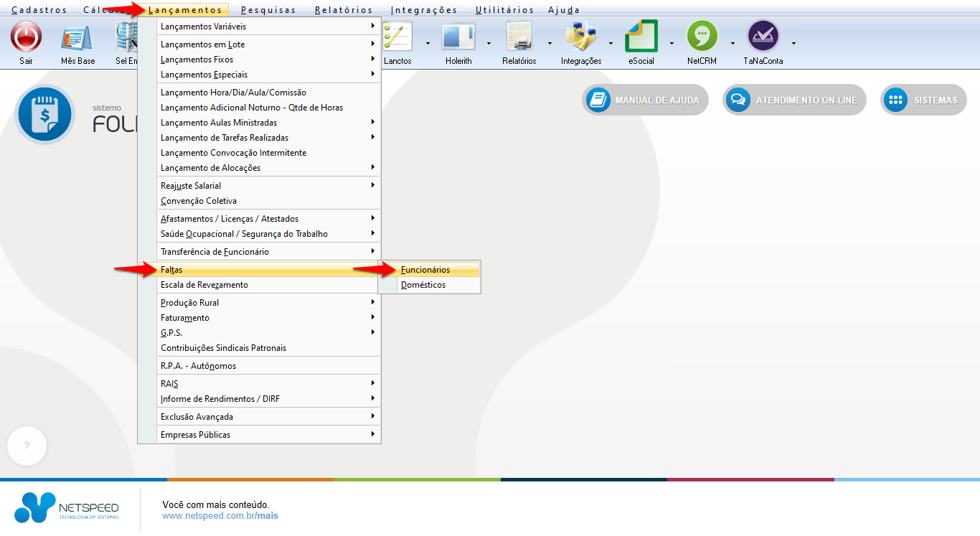The width and height of the screenshot is (980, 536).
Task: Click the round question mark help bubble
Action: [27, 446]
